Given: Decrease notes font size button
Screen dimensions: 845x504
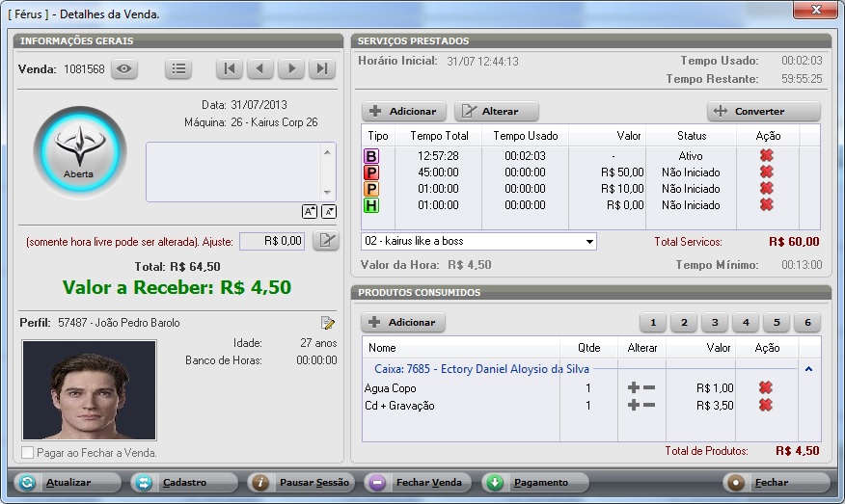Looking at the screenshot, I should [329, 212].
